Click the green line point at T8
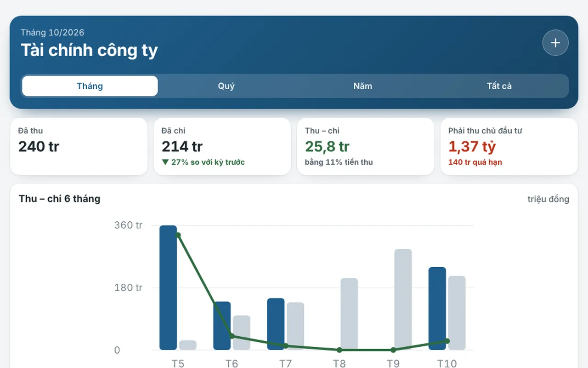588x368 pixels. pos(339,350)
